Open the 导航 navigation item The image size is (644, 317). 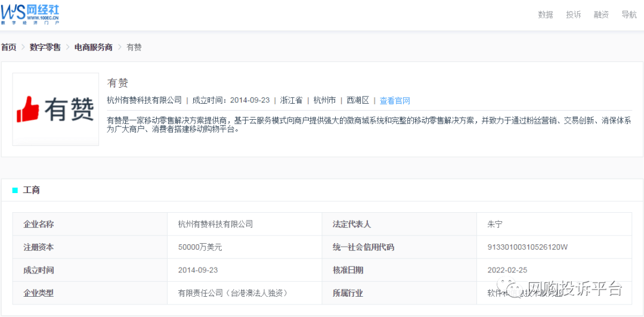(629, 15)
